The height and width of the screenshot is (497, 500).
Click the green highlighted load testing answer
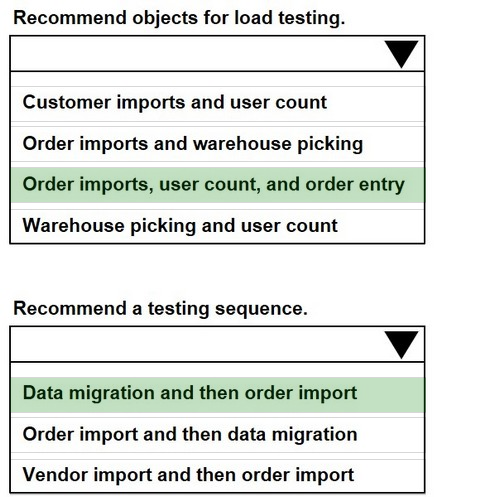217,185
